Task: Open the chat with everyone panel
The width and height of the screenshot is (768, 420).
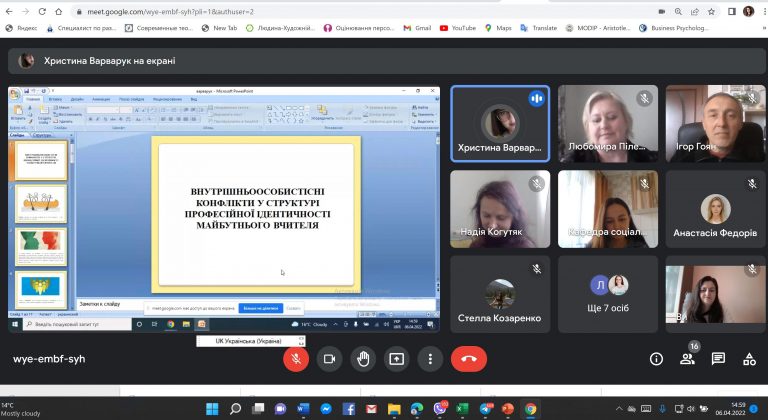Action: (x=718, y=359)
